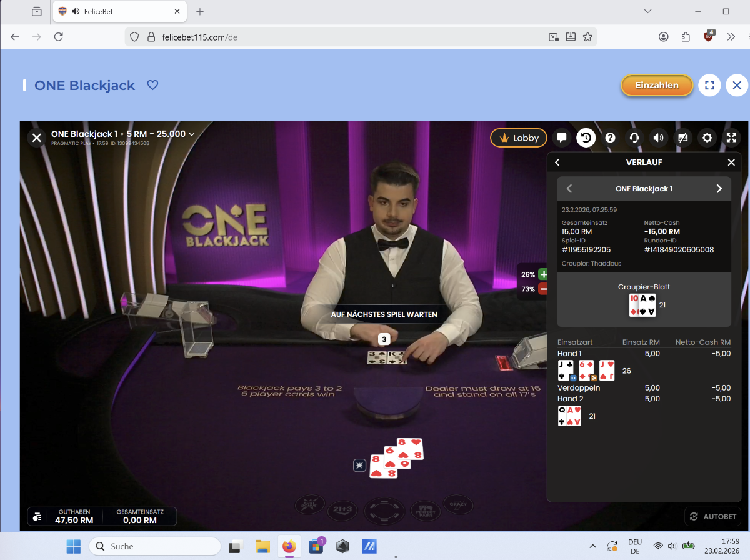Open the help question mark icon
Screen dimensions: 750x560
(x=611, y=137)
